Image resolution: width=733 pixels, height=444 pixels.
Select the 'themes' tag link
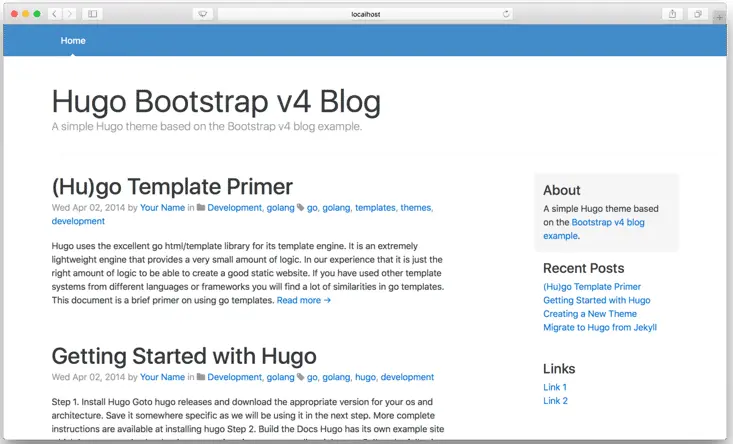[x=416, y=208]
